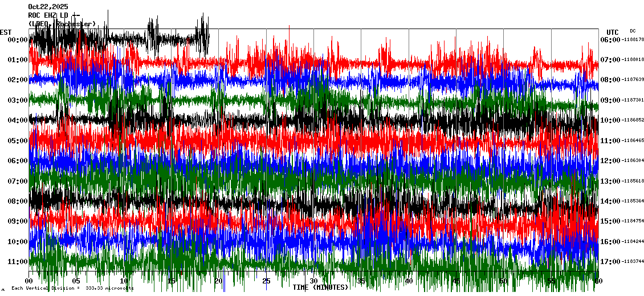The height and width of the screenshot is (296, 644).
Task: Select DC offset value -1186304
Action: (632, 161)
